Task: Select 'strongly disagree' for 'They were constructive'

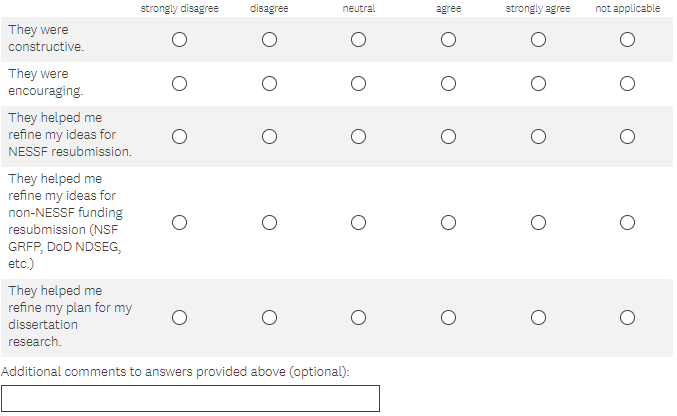Action: pyautogui.click(x=179, y=40)
